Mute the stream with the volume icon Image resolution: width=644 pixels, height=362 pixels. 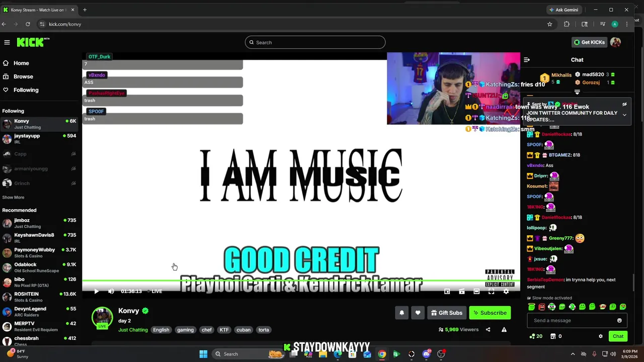tap(111, 291)
